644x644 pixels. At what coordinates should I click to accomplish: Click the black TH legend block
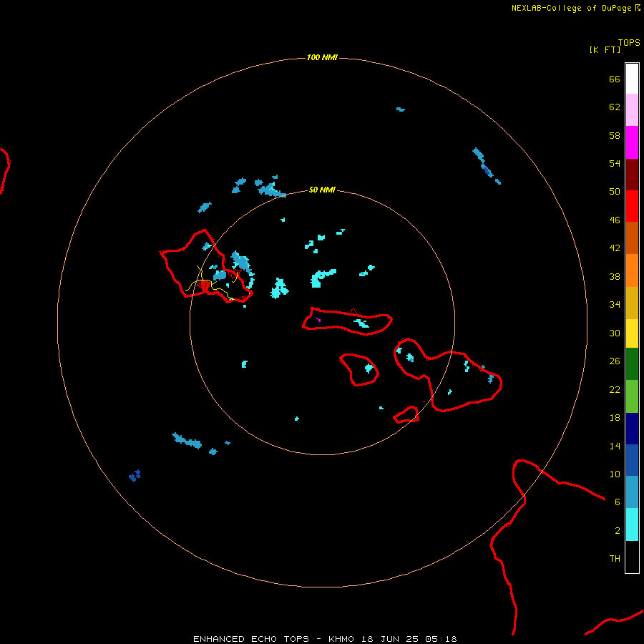pos(632,557)
